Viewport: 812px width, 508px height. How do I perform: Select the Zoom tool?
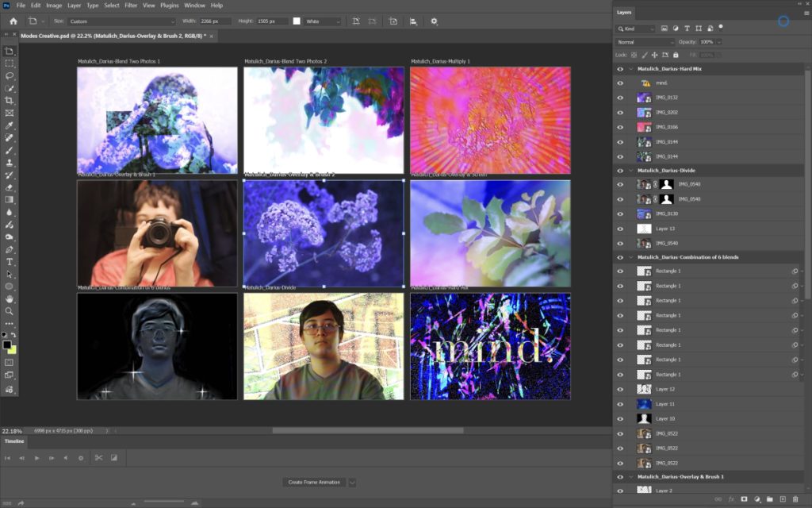(10, 311)
